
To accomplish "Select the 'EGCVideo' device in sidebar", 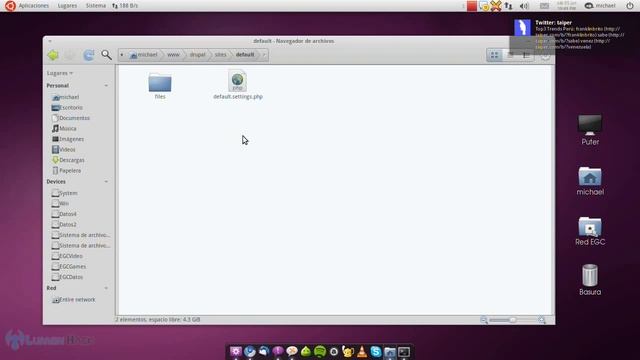I will [x=67, y=256].
